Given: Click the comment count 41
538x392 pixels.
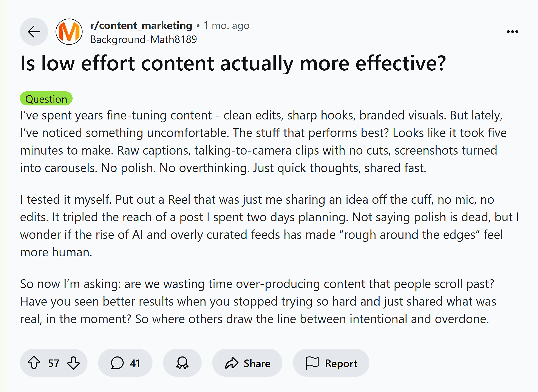Looking at the screenshot, I should pos(134,363).
